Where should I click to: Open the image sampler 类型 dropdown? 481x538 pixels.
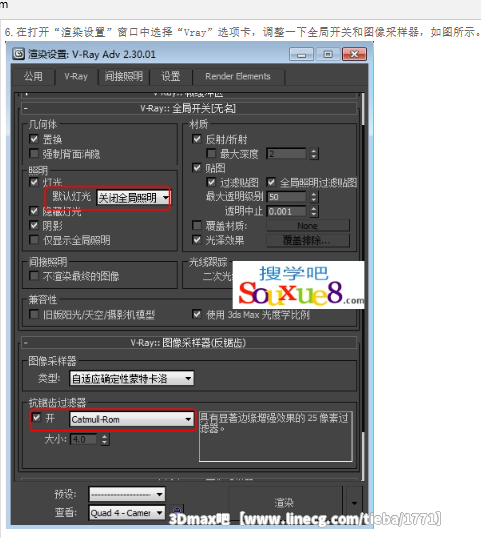pos(132,378)
